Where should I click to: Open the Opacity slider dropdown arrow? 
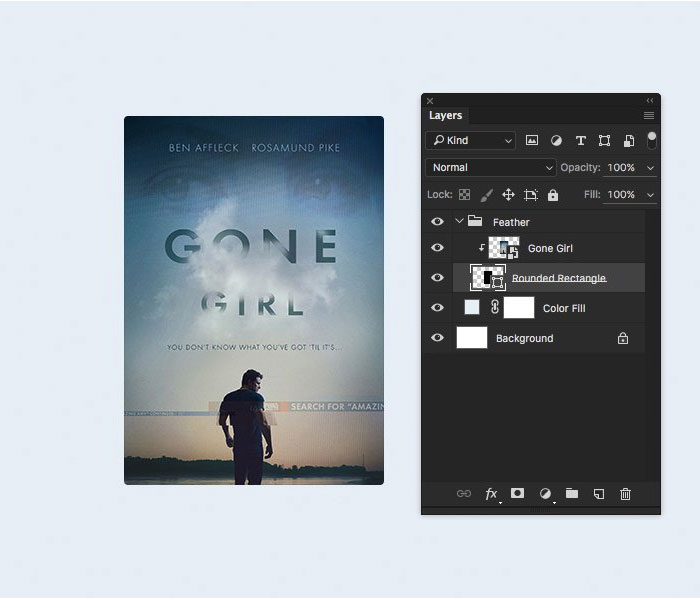coord(650,168)
